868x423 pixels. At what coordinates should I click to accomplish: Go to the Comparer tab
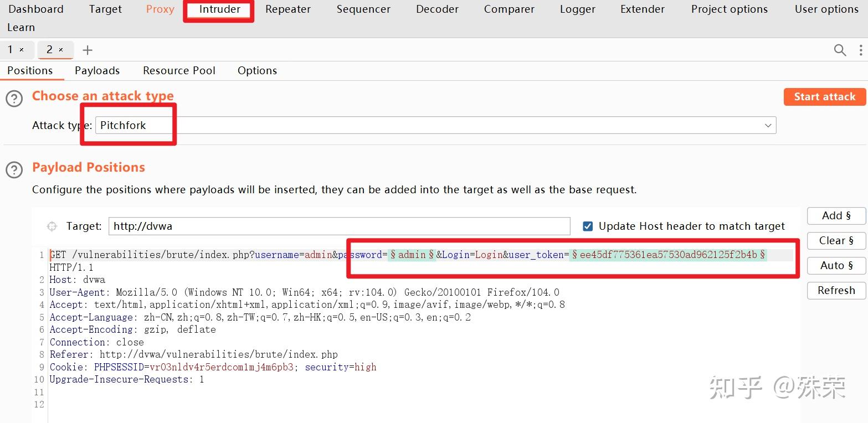click(x=509, y=9)
